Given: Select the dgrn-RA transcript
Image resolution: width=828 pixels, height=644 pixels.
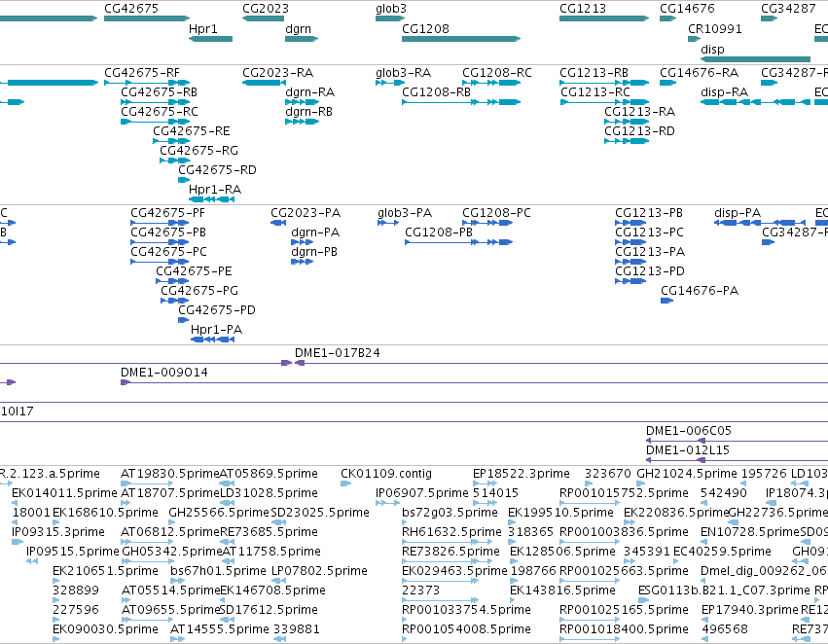Looking at the screenshot, I should [x=310, y=92].
